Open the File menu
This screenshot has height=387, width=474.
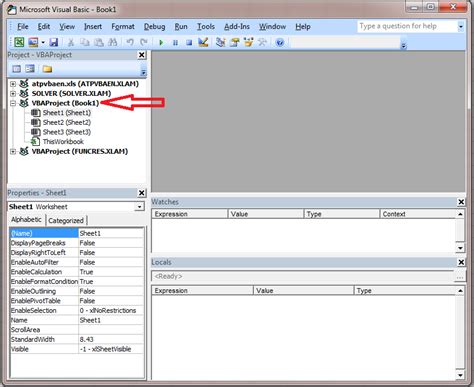point(23,26)
